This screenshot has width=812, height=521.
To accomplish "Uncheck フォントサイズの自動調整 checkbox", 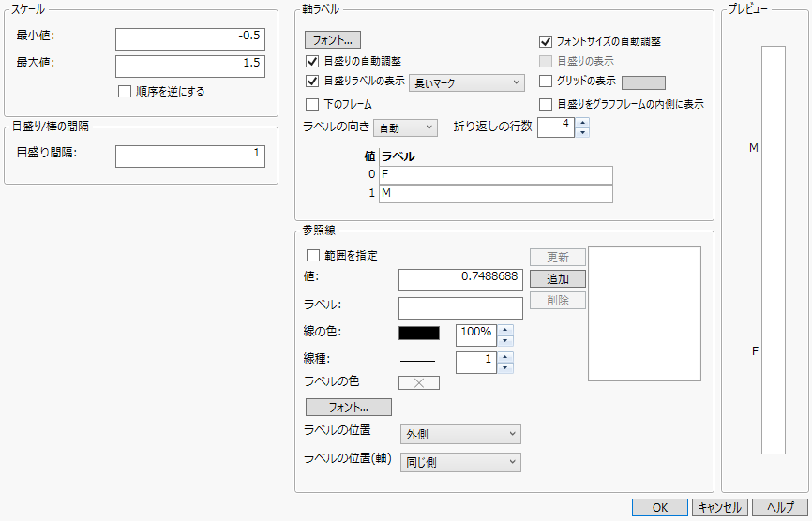I will [x=546, y=41].
